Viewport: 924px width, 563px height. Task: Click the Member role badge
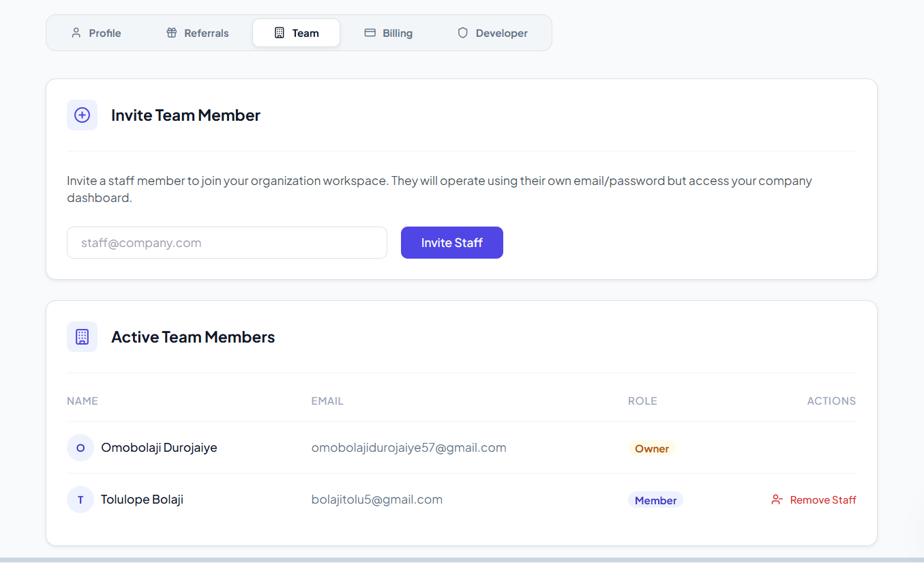pyautogui.click(x=655, y=500)
